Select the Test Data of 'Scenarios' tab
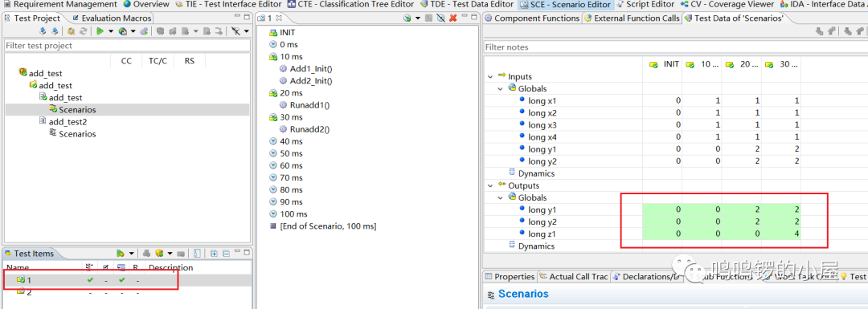This screenshot has width=868, height=309. click(734, 18)
